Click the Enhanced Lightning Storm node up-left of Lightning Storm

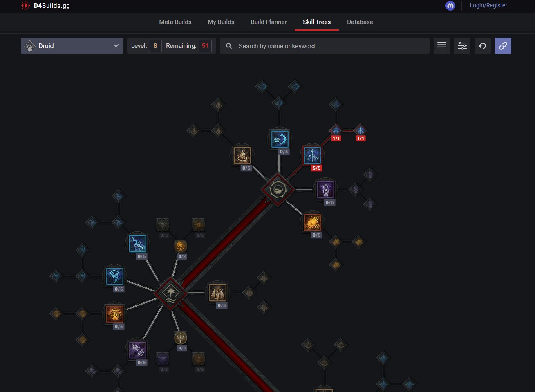[118, 222]
